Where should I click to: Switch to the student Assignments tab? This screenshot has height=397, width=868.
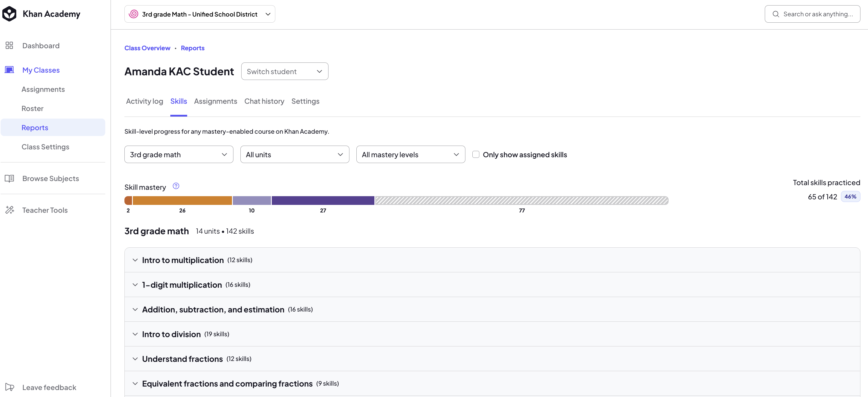pos(216,101)
